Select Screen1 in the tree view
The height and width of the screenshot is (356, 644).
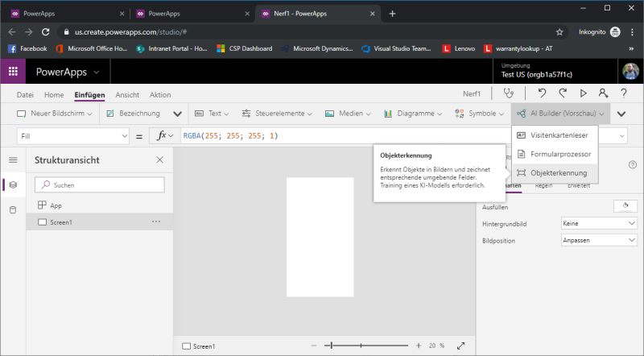(99, 222)
